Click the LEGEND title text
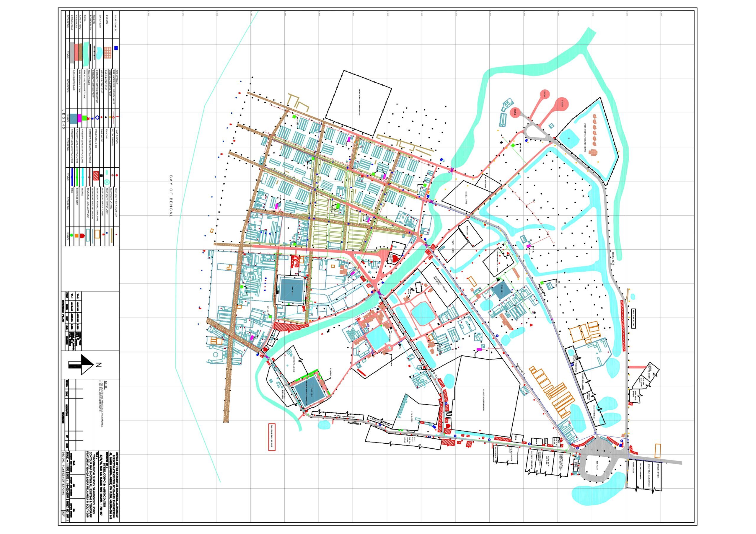This screenshot has height=534, width=756. click(x=63, y=119)
